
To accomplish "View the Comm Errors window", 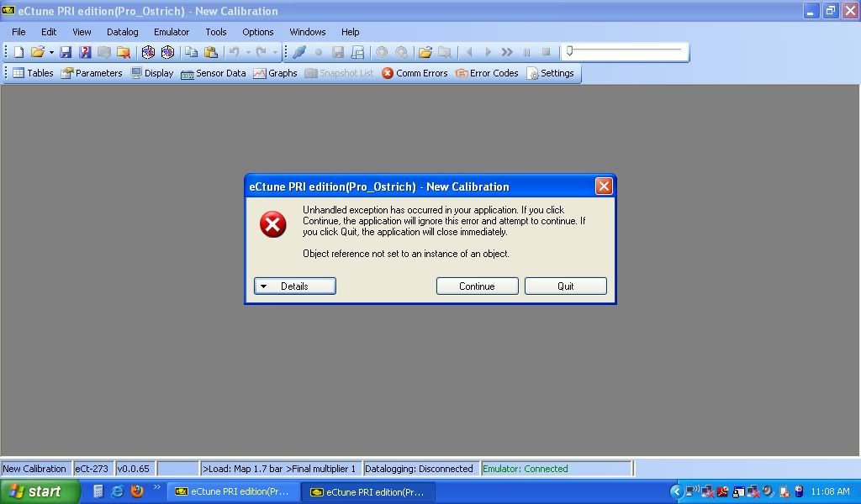I will [415, 73].
